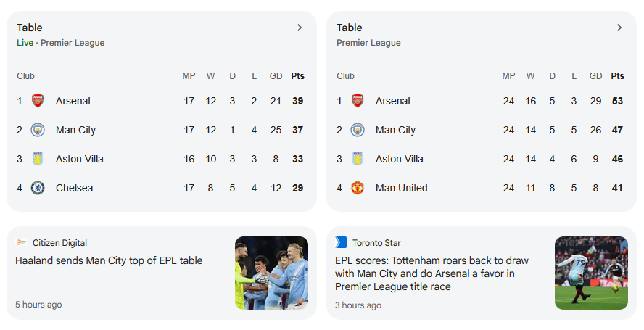Viewport: 644px width, 330px height.
Task: Click Arsenal crest in right table
Action: click(x=358, y=101)
